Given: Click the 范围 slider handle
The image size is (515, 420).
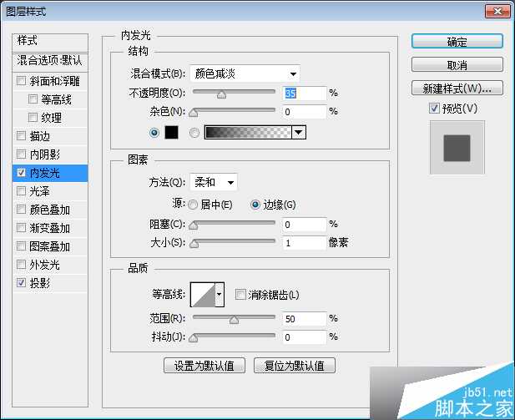Looking at the screenshot, I should (x=234, y=320).
